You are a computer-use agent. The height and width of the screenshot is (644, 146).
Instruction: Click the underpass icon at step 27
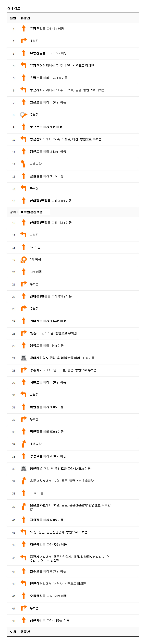24,358
